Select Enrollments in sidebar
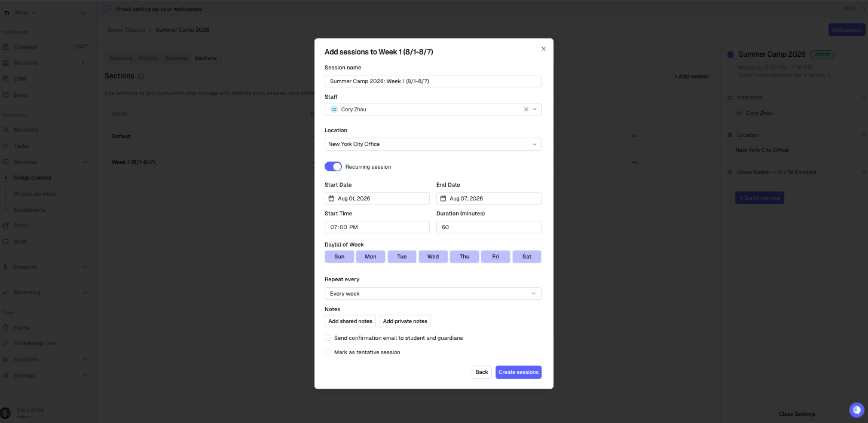The image size is (868, 423). (29, 210)
